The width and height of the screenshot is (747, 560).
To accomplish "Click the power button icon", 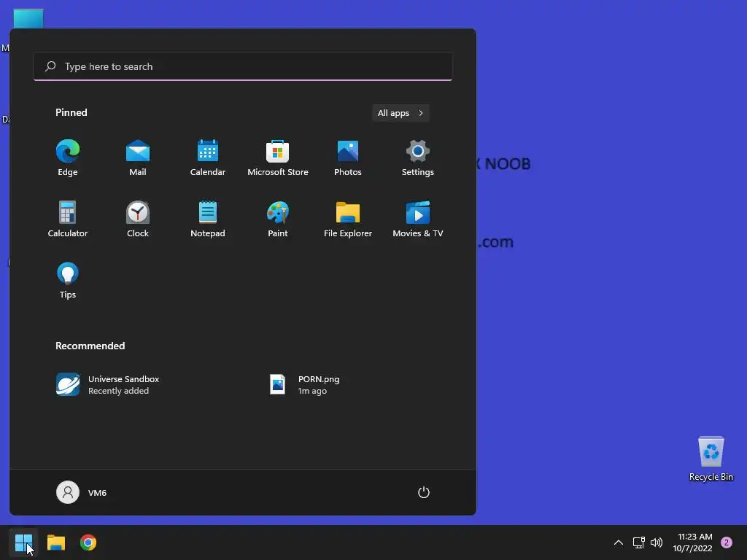I will pyautogui.click(x=424, y=492).
